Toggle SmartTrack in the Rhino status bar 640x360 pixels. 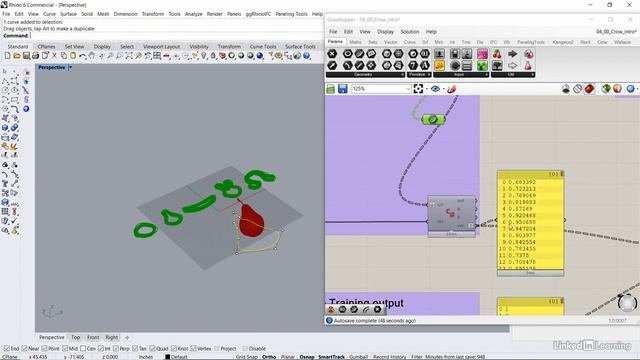331,357
